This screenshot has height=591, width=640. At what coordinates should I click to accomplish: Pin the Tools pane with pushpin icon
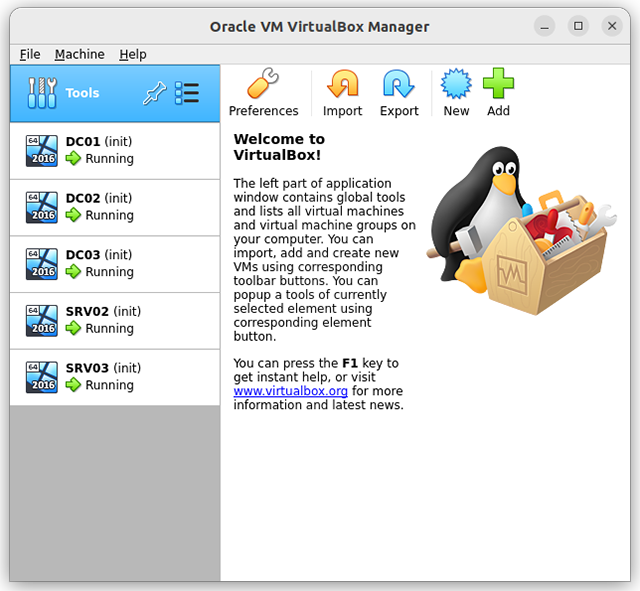click(x=154, y=93)
